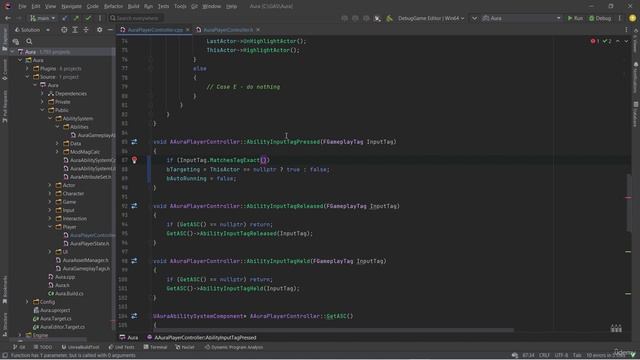Open Solution panel gear settings
The width and height of the screenshot is (640, 360).
(x=100, y=30)
